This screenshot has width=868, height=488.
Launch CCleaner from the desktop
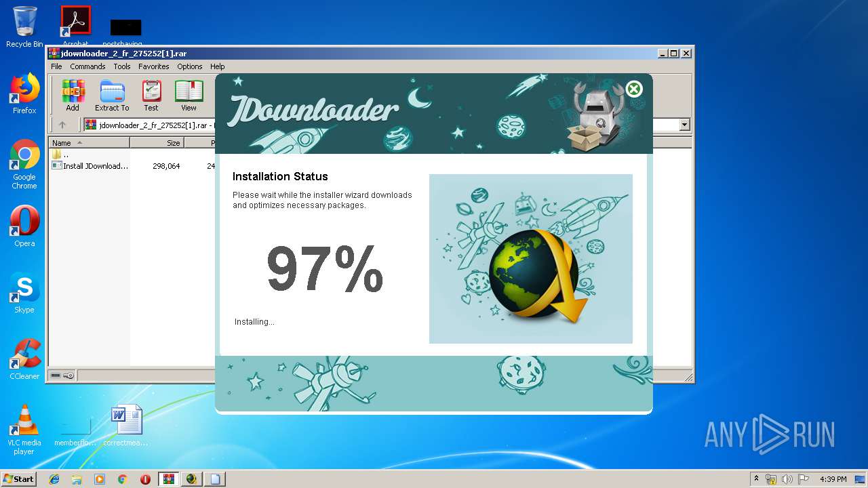[24, 359]
